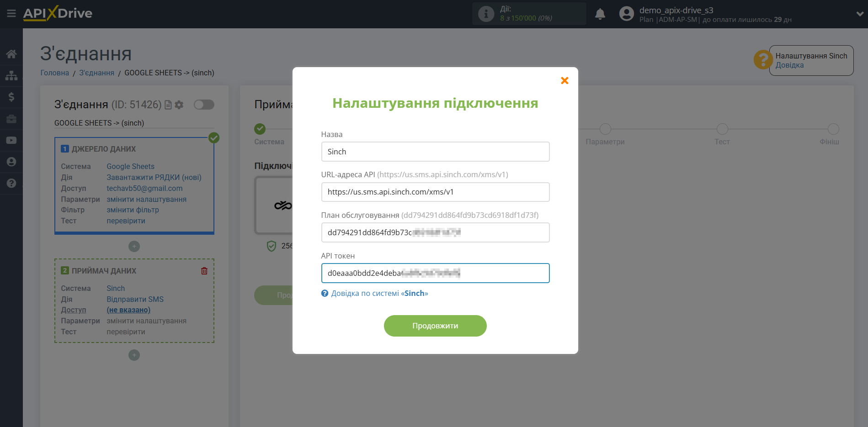The height and width of the screenshot is (427, 868).
Task: Open the home icon in the sidebar
Action: [x=11, y=54]
